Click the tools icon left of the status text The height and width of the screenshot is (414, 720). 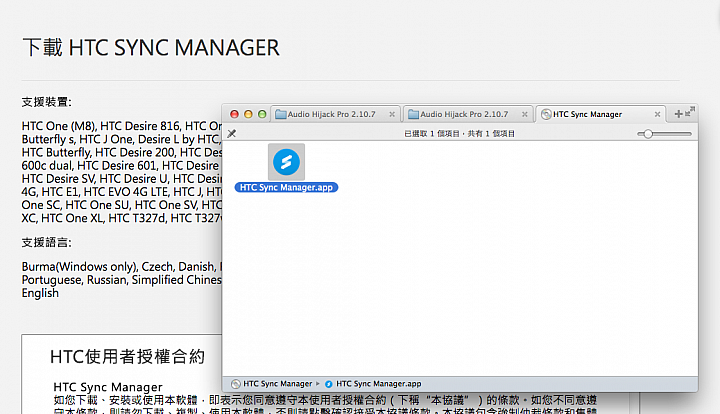coord(231,134)
